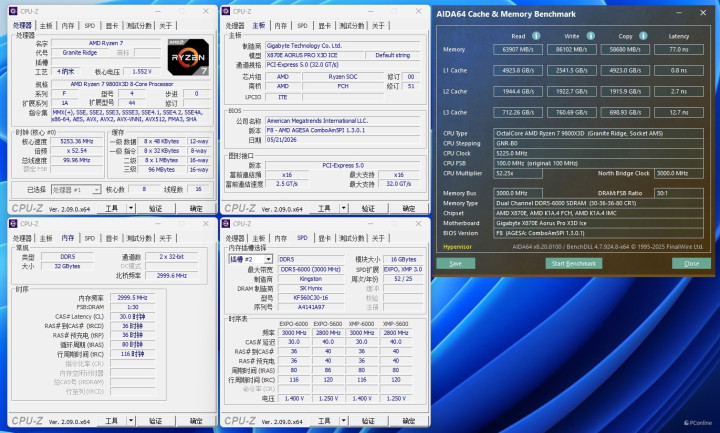The width and height of the screenshot is (720, 433).
Task: Click CPU-Z title icon in memory window
Action: (x=13, y=224)
